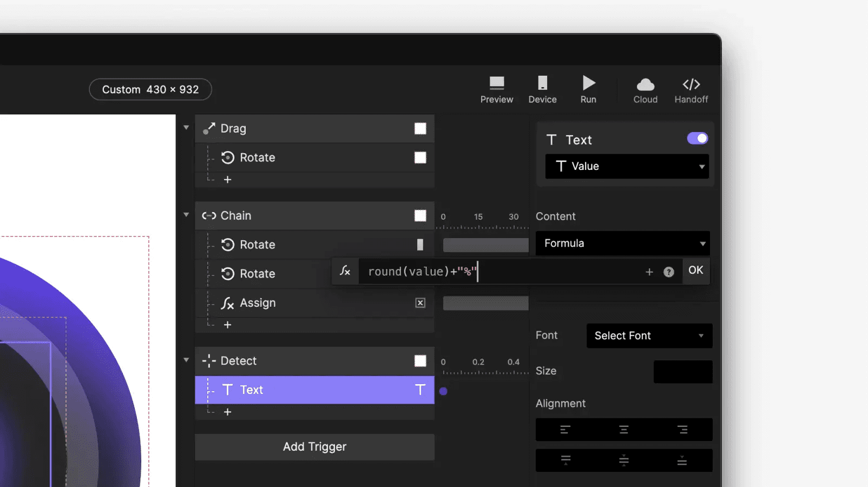Open the Value layer dropdown
The height and width of the screenshot is (487, 868).
(627, 166)
